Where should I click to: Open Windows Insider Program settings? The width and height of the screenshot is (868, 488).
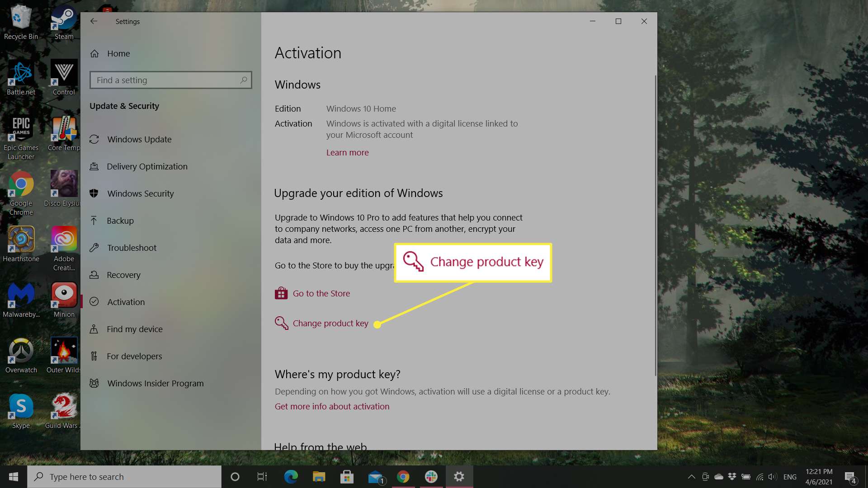click(x=155, y=383)
